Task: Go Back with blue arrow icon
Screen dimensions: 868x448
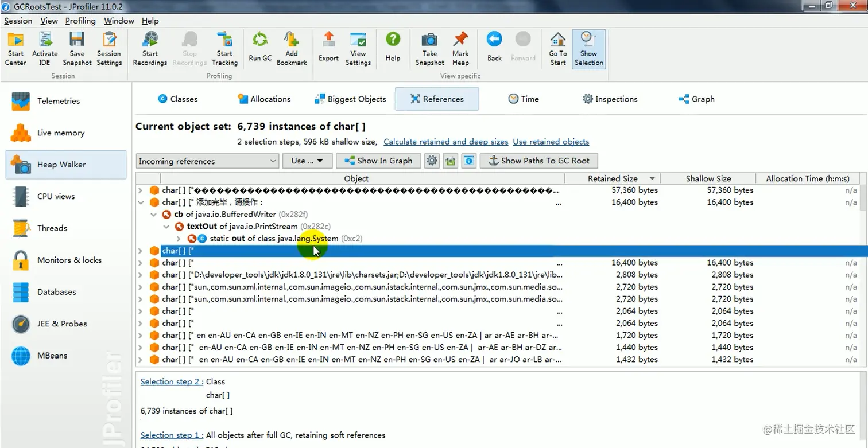Action: (x=494, y=48)
